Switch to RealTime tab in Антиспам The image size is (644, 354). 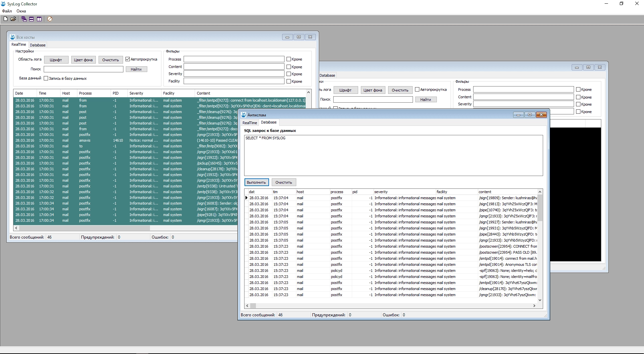(x=250, y=123)
